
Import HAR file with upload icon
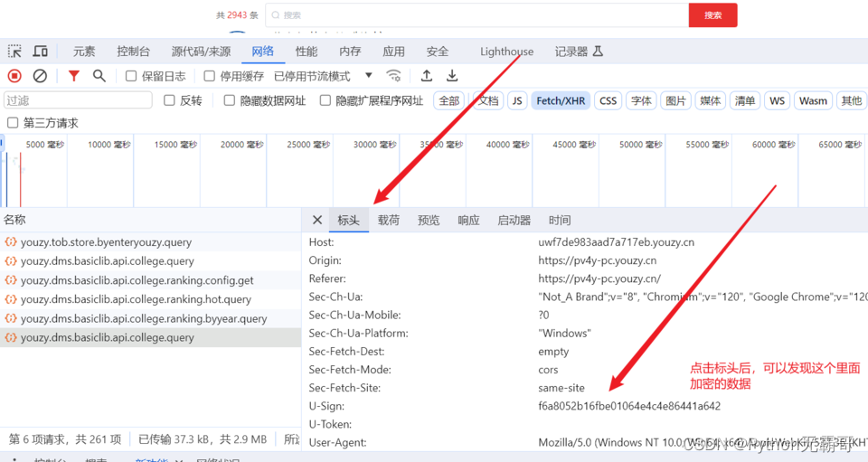click(426, 76)
